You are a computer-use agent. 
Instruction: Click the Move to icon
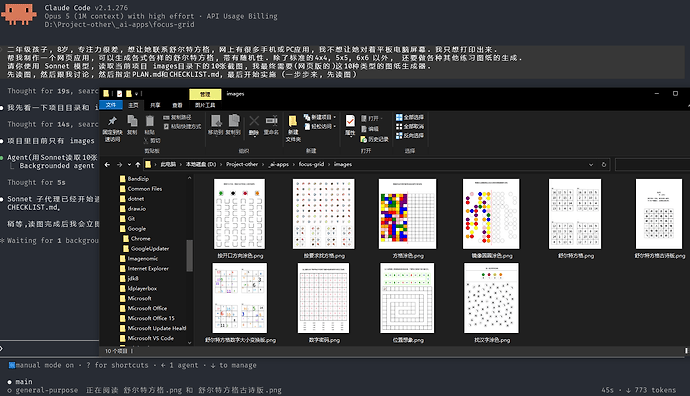[x=216, y=121]
